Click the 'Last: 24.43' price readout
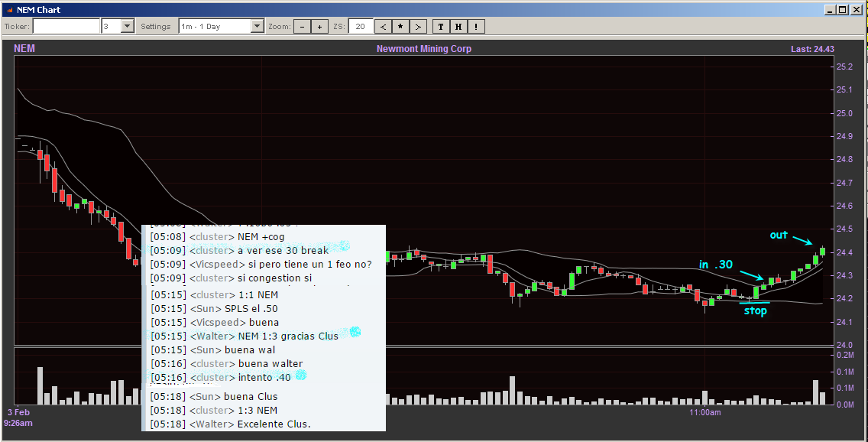The image size is (868, 442). point(812,49)
